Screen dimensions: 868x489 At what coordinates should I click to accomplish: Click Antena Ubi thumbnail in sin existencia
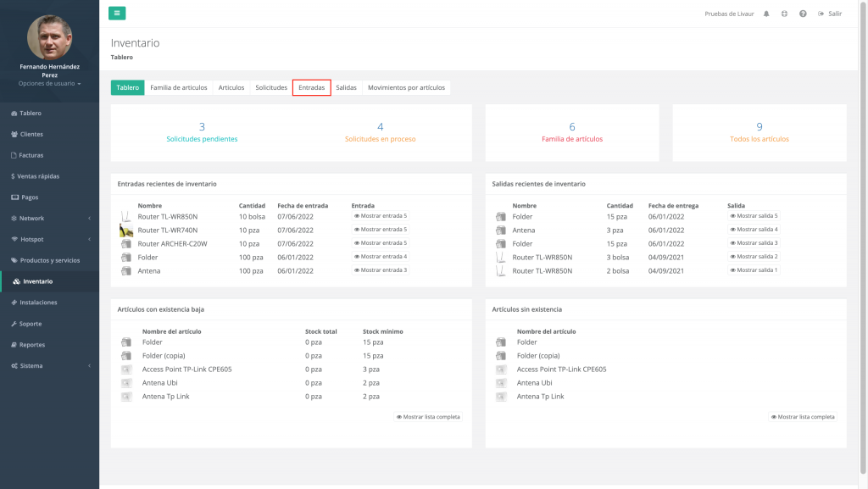501,383
